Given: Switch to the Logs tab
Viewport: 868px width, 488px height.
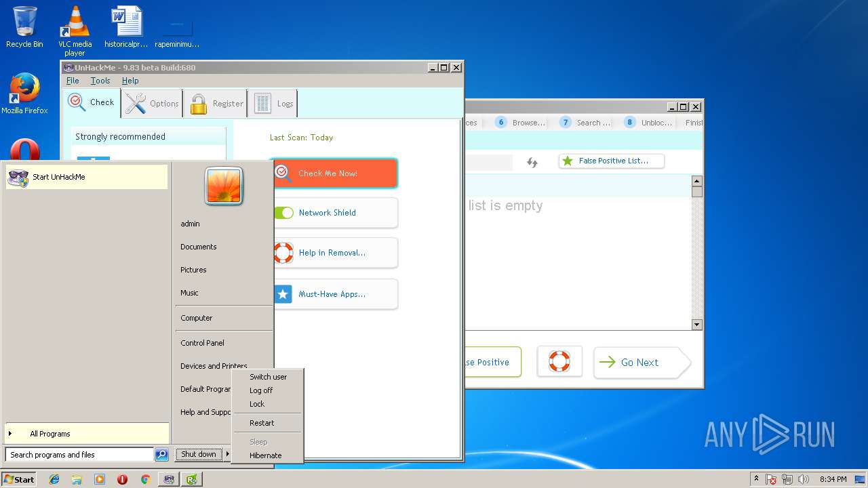Looking at the screenshot, I should click(273, 104).
